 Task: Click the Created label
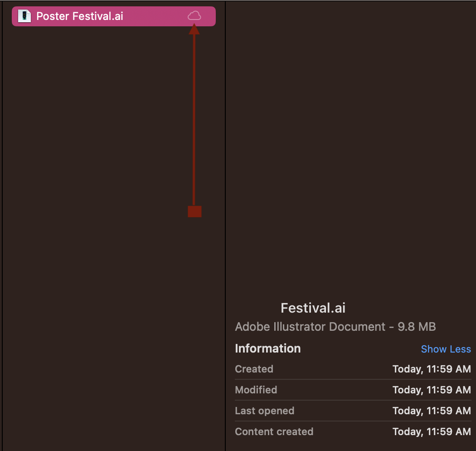coord(254,369)
